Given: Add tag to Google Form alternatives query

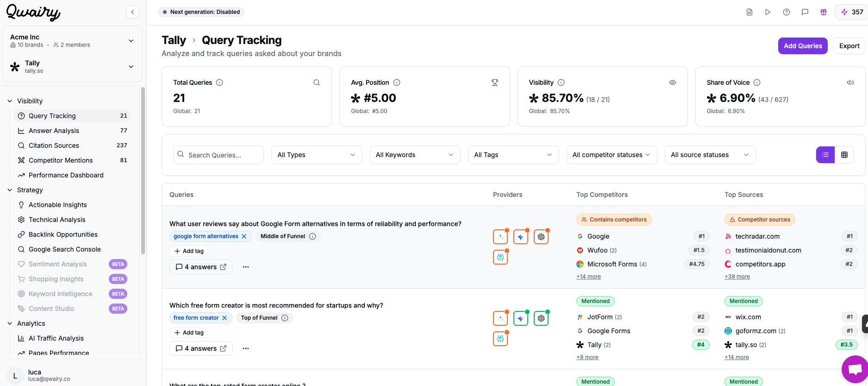Looking at the screenshot, I should point(189,251).
